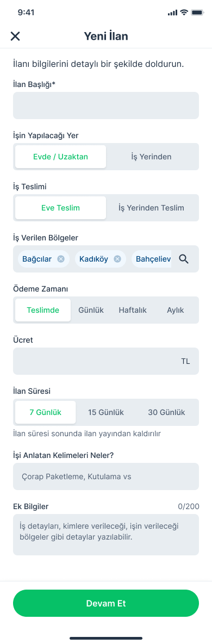Tap the battery icon in status bar
The height and width of the screenshot is (644, 212).
point(198,13)
